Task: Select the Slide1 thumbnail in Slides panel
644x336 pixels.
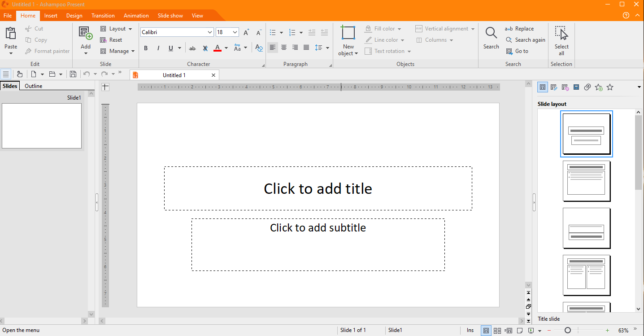Action: pyautogui.click(x=42, y=126)
